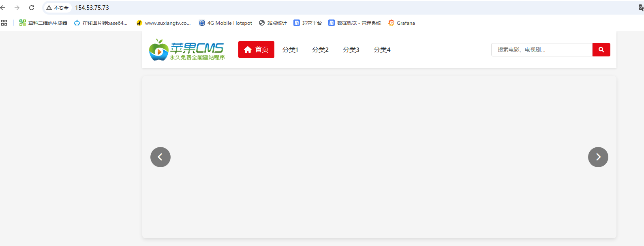Advance to next carousel slide
This screenshot has width=644, height=246.
(598, 157)
